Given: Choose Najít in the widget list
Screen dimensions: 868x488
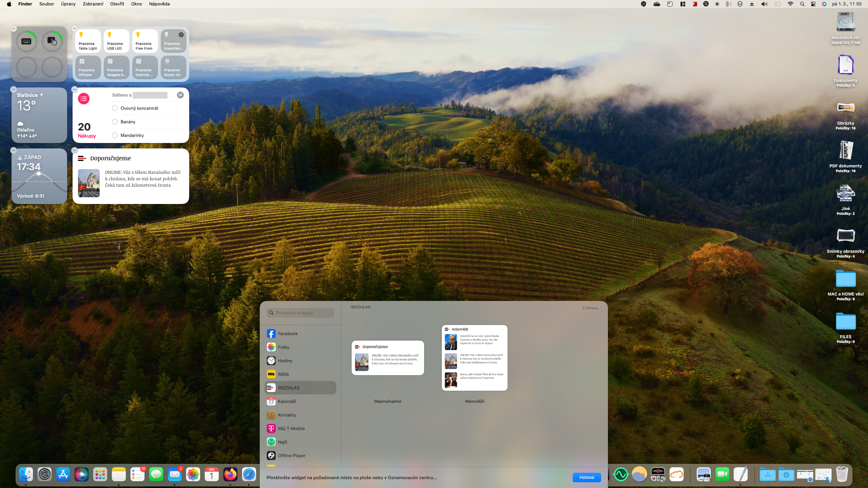Looking at the screenshot, I should (282, 442).
